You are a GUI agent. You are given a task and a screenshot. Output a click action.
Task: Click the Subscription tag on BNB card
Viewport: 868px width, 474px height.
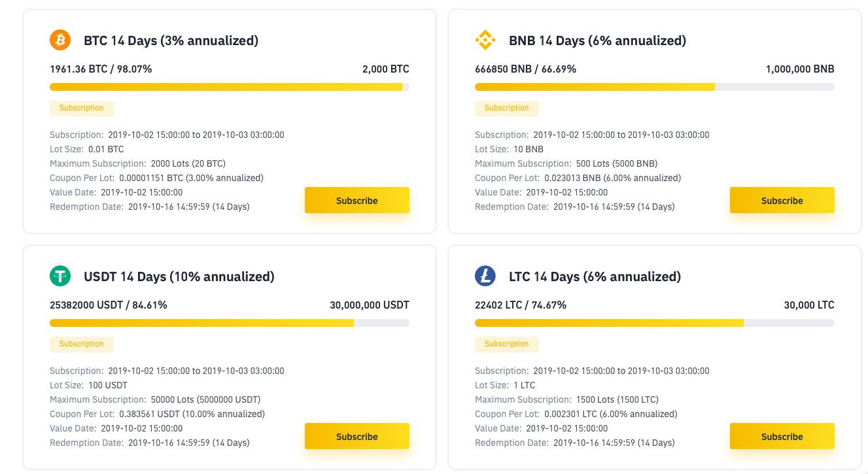[x=507, y=108]
